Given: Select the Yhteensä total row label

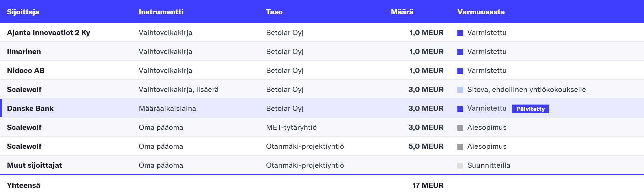Looking at the screenshot, I should click(24, 185).
